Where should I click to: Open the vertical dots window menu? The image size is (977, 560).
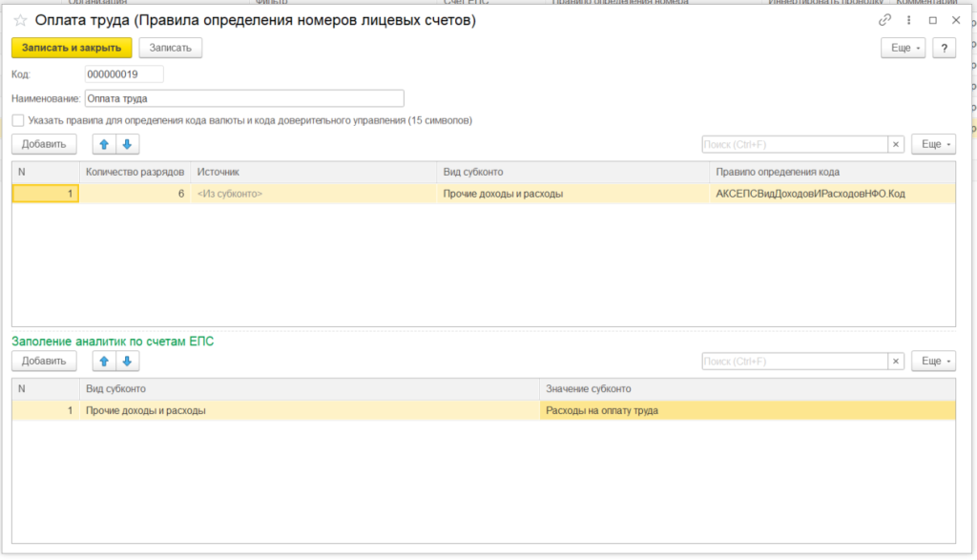click(909, 20)
